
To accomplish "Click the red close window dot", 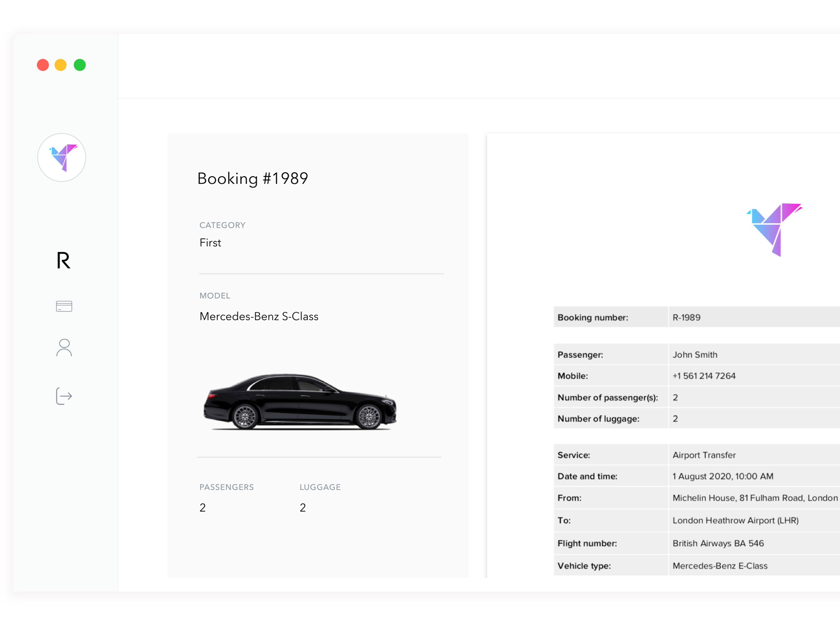I will pyautogui.click(x=43, y=65).
